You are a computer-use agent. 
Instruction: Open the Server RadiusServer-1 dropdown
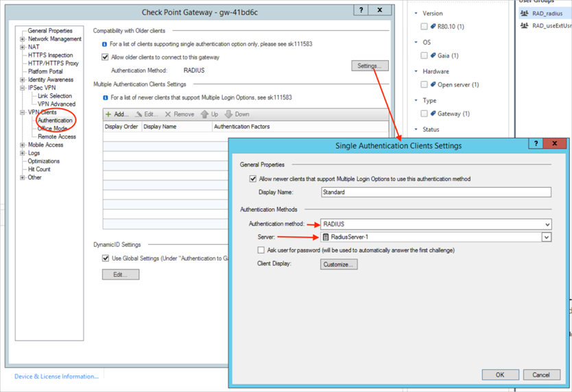pyautogui.click(x=547, y=237)
